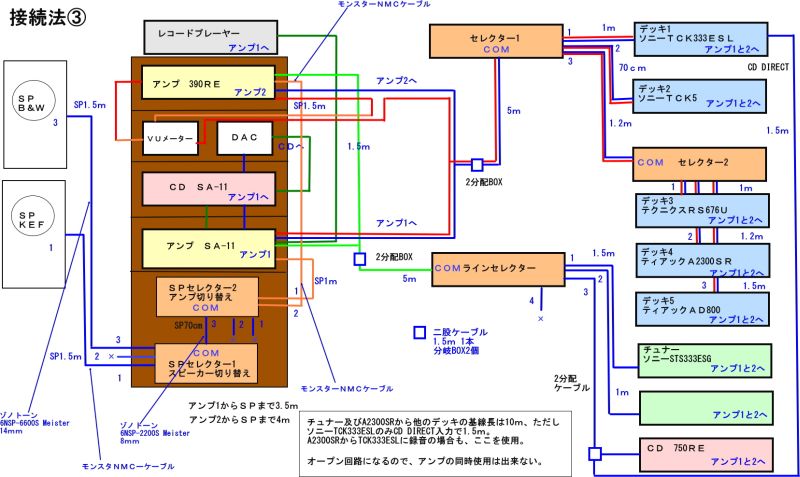Click the ゾノトーン 6NSP-6600S Meister 14mm label
800x477 pixels.
tap(35, 423)
